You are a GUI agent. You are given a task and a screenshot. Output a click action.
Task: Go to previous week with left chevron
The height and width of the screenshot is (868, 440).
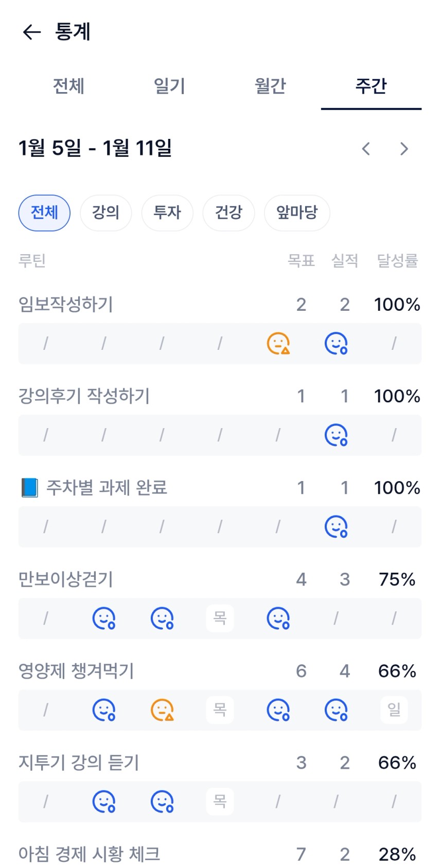tap(366, 149)
